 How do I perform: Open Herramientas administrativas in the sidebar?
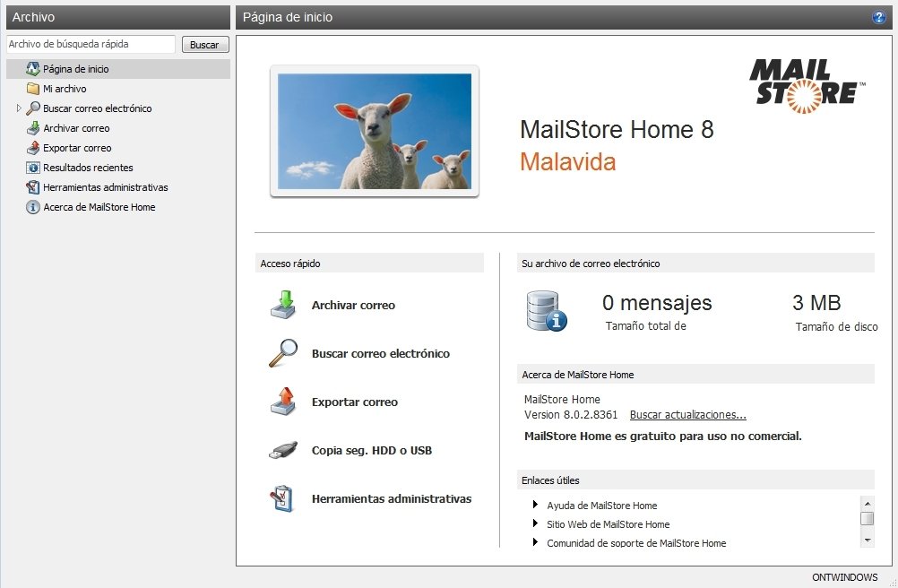106,187
